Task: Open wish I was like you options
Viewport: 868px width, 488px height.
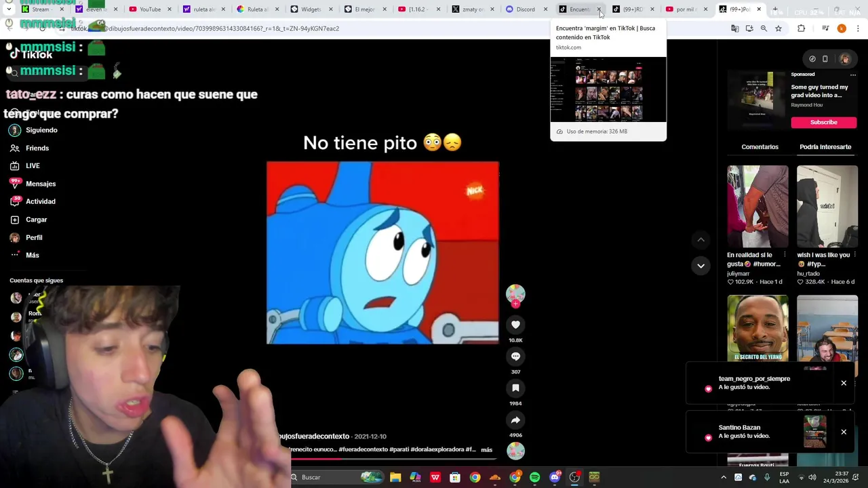Action: click(854, 255)
